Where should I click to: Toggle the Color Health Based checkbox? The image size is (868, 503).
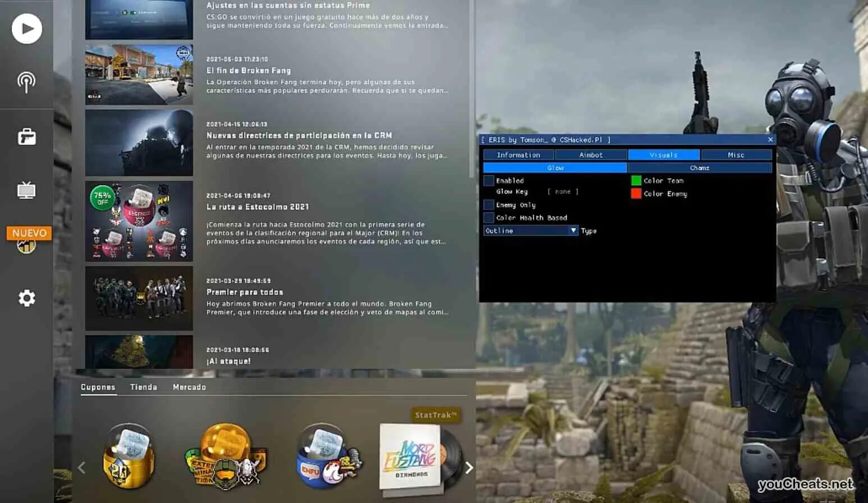488,218
